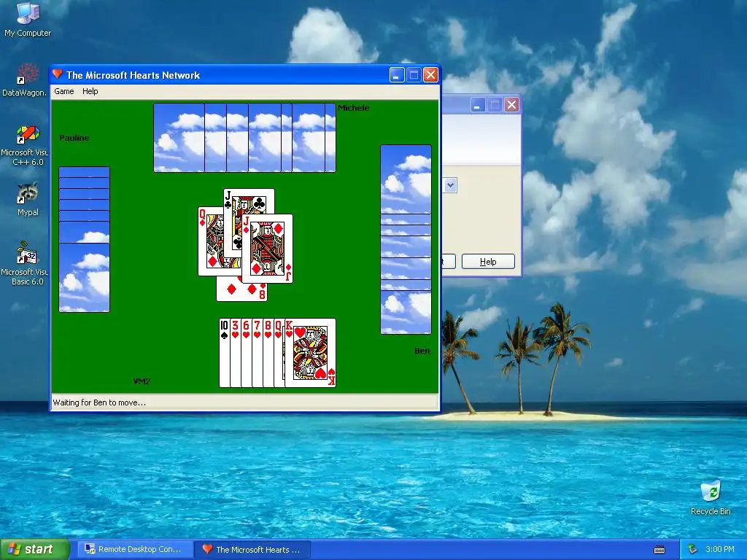Click the player name Ben
The width and height of the screenshot is (747, 560).
422,351
